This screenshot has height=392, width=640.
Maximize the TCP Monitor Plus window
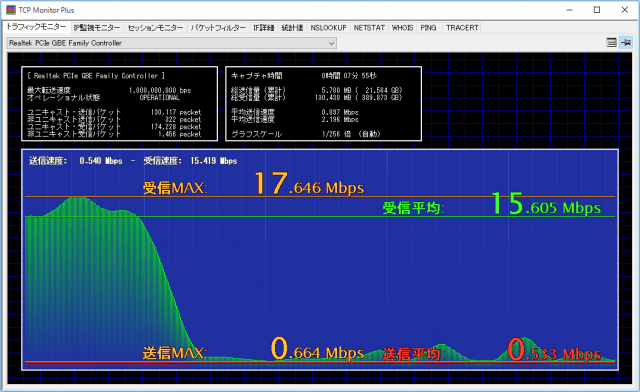(597, 10)
